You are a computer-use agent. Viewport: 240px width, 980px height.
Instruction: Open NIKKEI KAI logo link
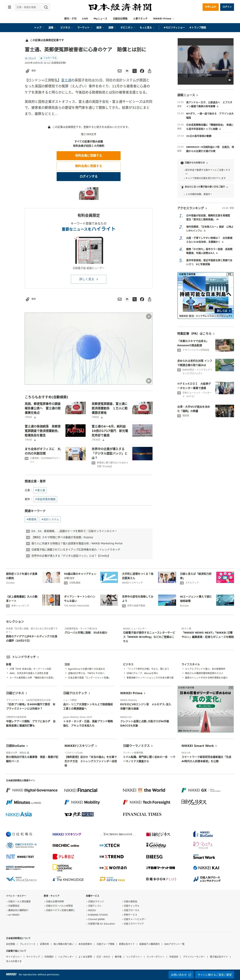pos(206,867)
